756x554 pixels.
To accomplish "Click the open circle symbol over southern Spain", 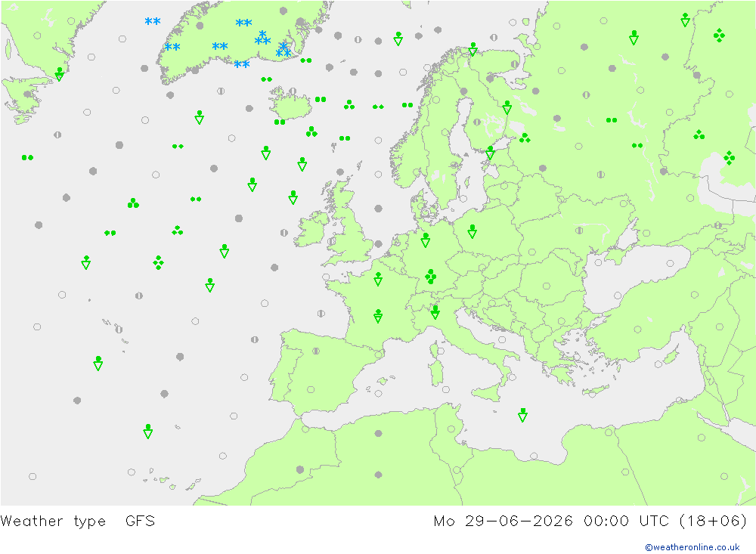I will [311, 389].
